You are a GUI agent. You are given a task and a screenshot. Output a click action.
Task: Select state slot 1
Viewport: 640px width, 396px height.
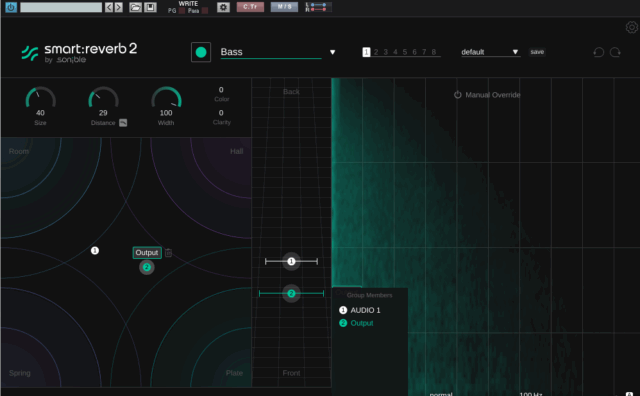[366, 52]
